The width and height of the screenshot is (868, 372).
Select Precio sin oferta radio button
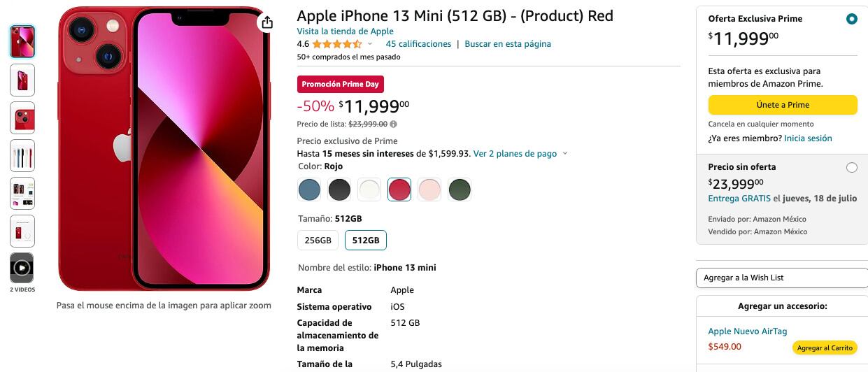[x=851, y=167]
